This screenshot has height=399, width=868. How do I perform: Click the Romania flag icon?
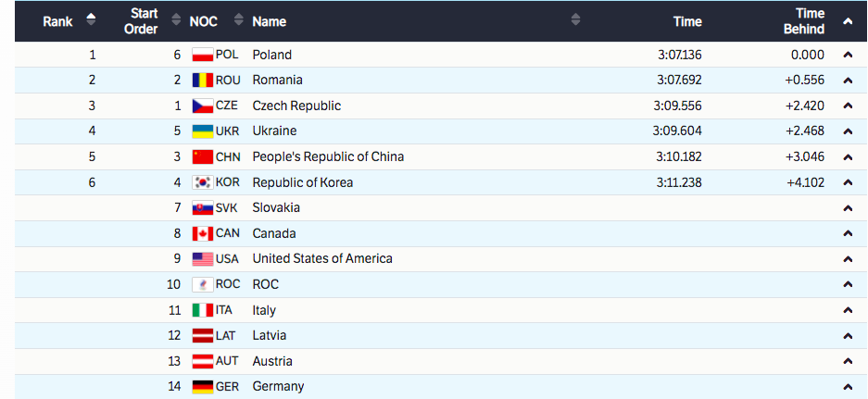pos(203,81)
